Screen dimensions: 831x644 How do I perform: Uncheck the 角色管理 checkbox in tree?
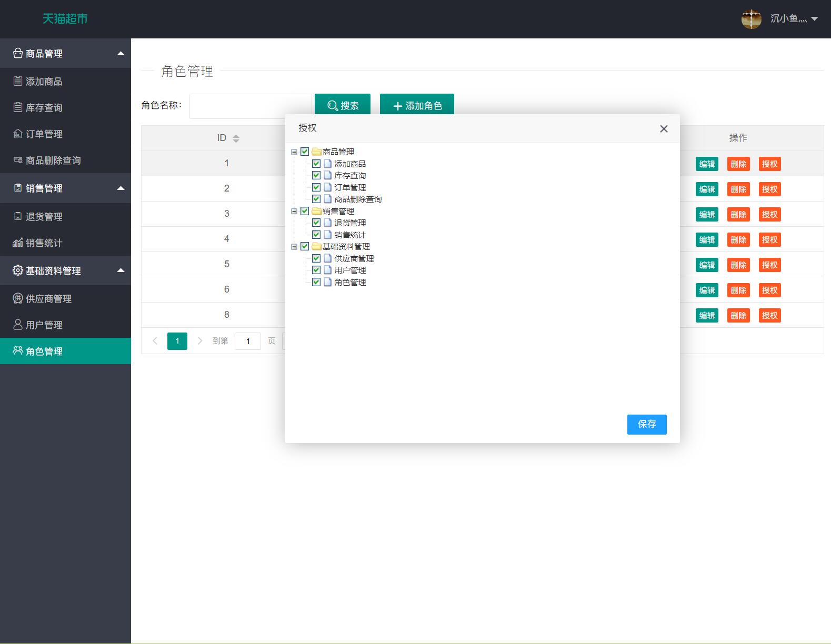click(x=316, y=282)
